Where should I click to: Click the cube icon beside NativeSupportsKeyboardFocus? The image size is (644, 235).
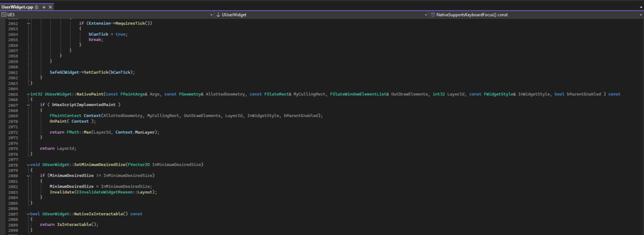click(x=433, y=15)
